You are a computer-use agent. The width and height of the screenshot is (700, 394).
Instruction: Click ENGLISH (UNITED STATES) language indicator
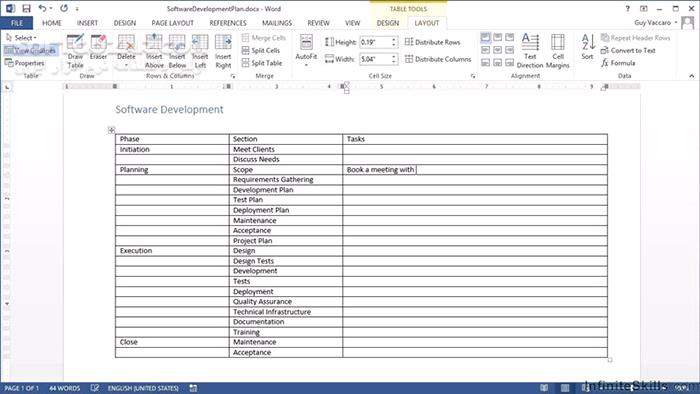143,388
